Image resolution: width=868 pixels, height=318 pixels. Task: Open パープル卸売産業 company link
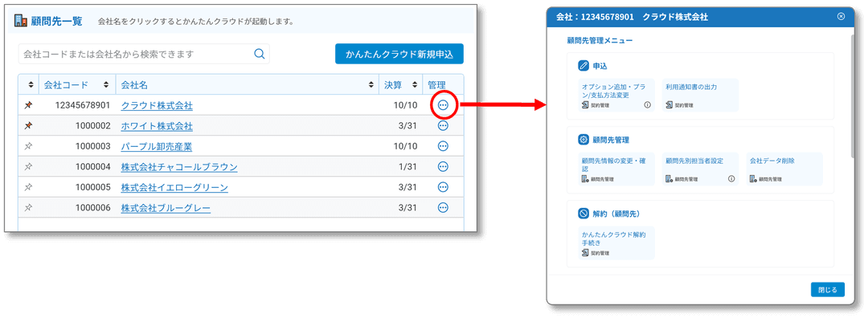pos(157,147)
